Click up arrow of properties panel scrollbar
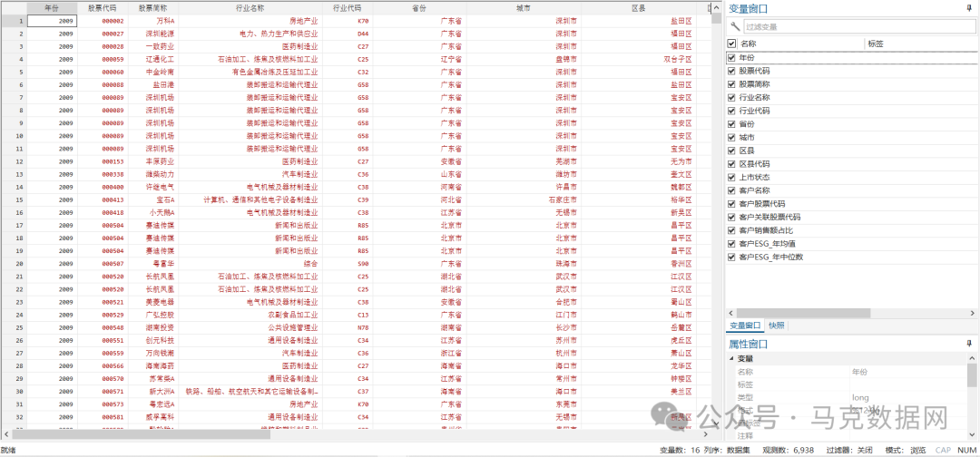 click(x=972, y=358)
